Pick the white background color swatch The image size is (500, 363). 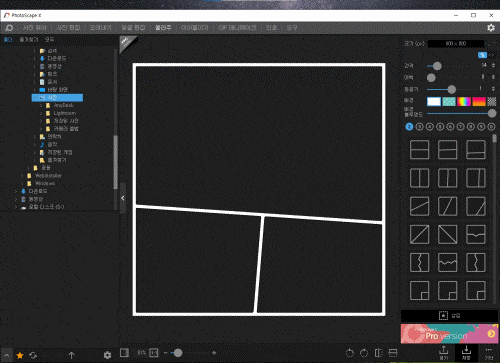(x=434, y=101)
